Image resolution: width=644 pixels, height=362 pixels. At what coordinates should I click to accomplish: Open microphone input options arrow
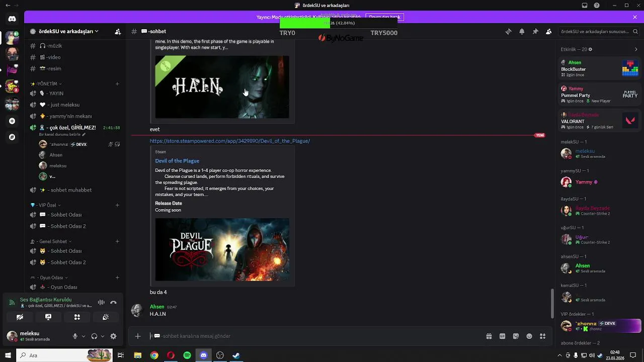click(83, 336)
